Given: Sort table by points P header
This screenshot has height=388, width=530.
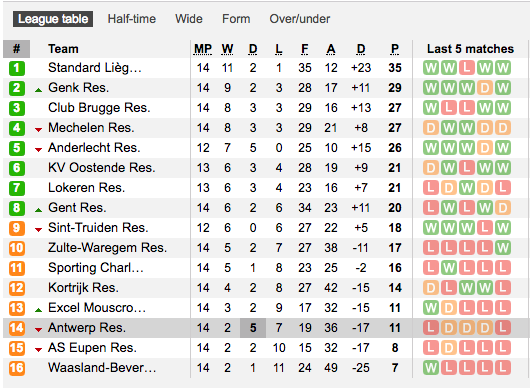Looking at the screenshot, I should [x=395, y=49].
